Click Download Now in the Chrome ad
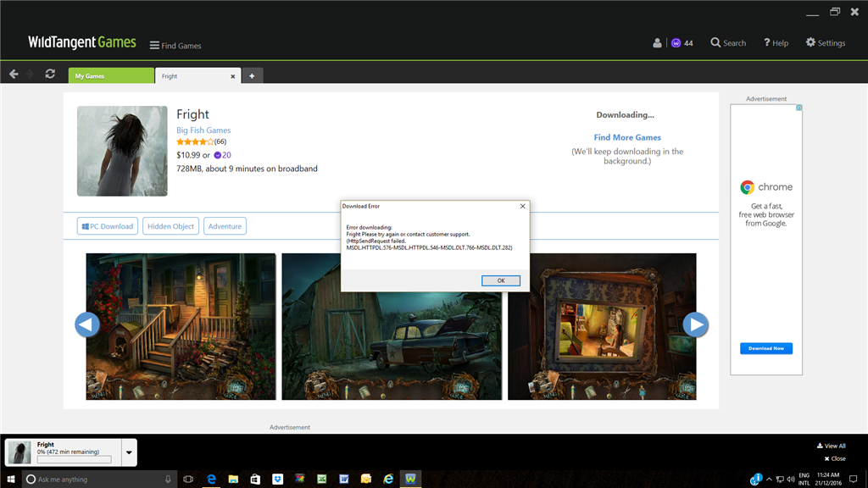The height and width of the screenshot is (488, 868). [x=766, y=348]
